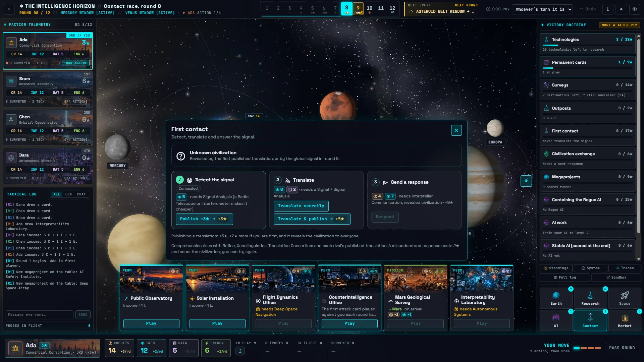
Task: Click Ada's faction emblem in bottom bar
Action: 15,348
